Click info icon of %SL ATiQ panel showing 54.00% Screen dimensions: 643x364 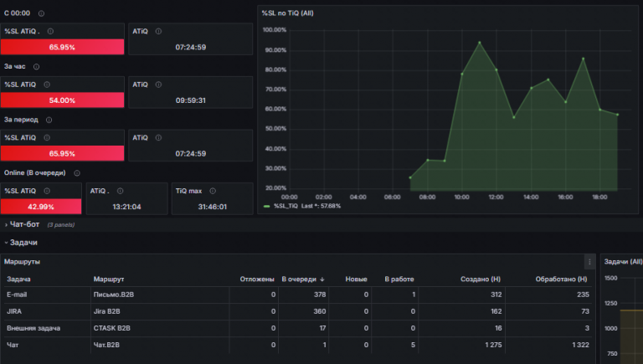(47, 85)
